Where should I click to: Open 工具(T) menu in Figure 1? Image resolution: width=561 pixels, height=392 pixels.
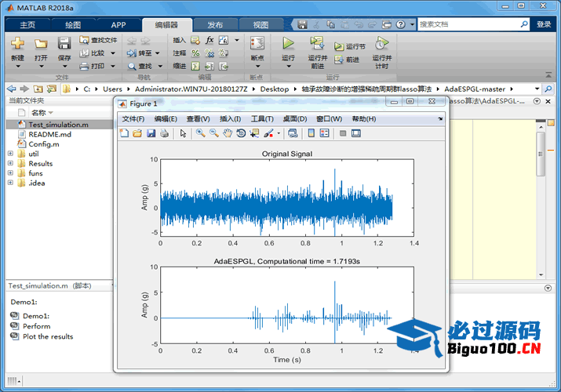pos(262,118)
